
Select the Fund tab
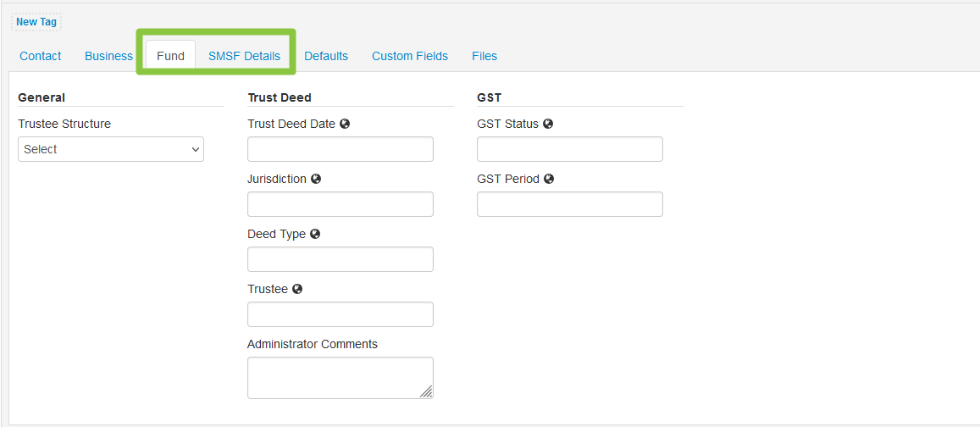click(x=170, y=56)
